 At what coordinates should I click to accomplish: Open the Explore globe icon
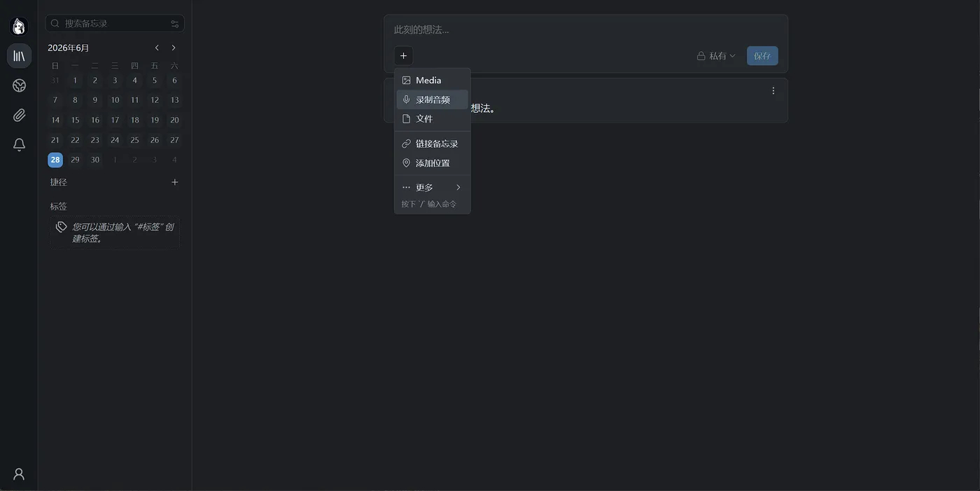point(19,85)
